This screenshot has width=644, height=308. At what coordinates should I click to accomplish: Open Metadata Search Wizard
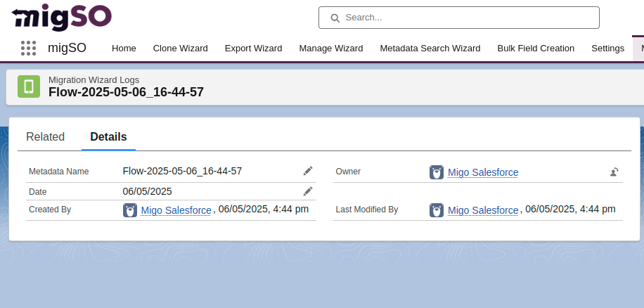(x=430, y=49)
